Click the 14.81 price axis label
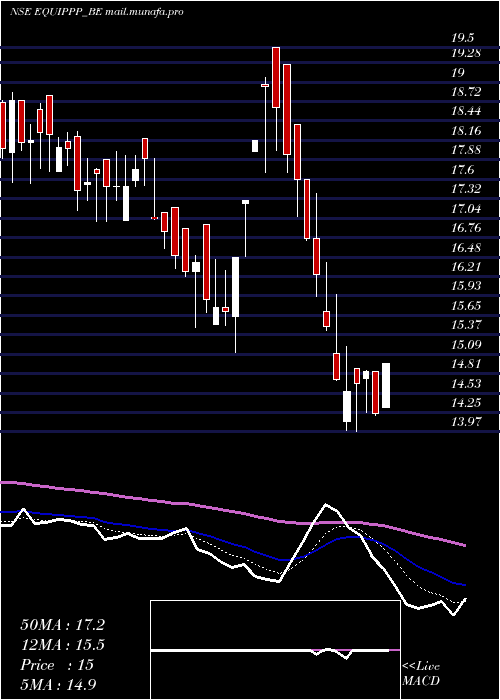The width and height of the screenshot is (500, 700). [x=466, y=363]
